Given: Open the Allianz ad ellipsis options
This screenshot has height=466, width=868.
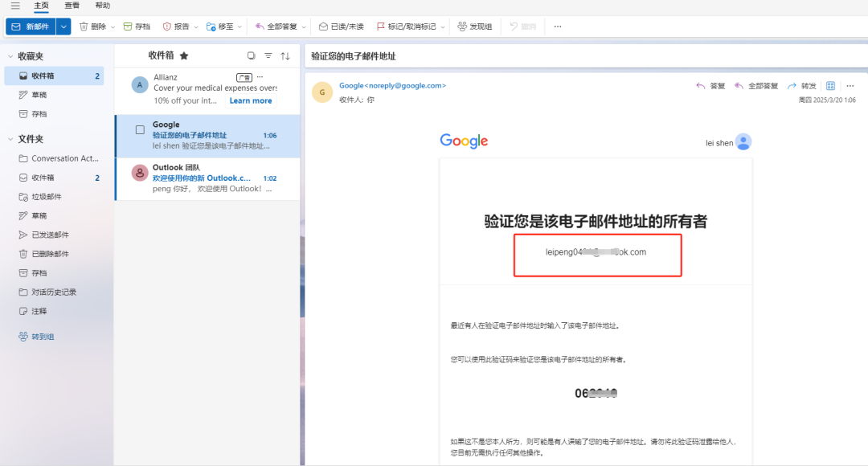Looking at the screenshot, I should (x=260, y=77).
